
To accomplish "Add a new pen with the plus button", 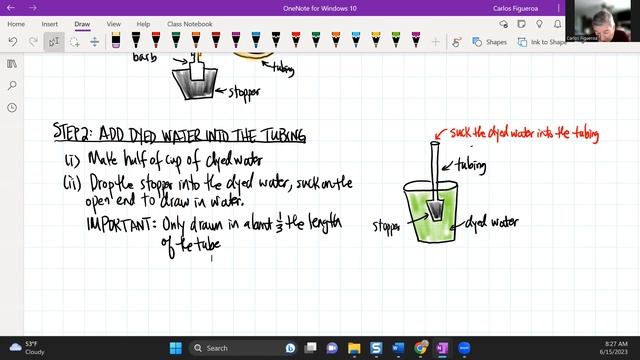I will 436,42.
